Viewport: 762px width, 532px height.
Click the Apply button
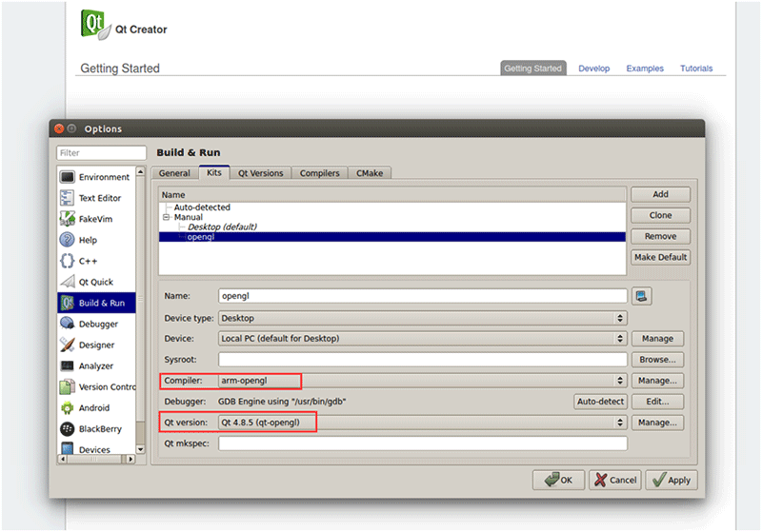(672, 480)
